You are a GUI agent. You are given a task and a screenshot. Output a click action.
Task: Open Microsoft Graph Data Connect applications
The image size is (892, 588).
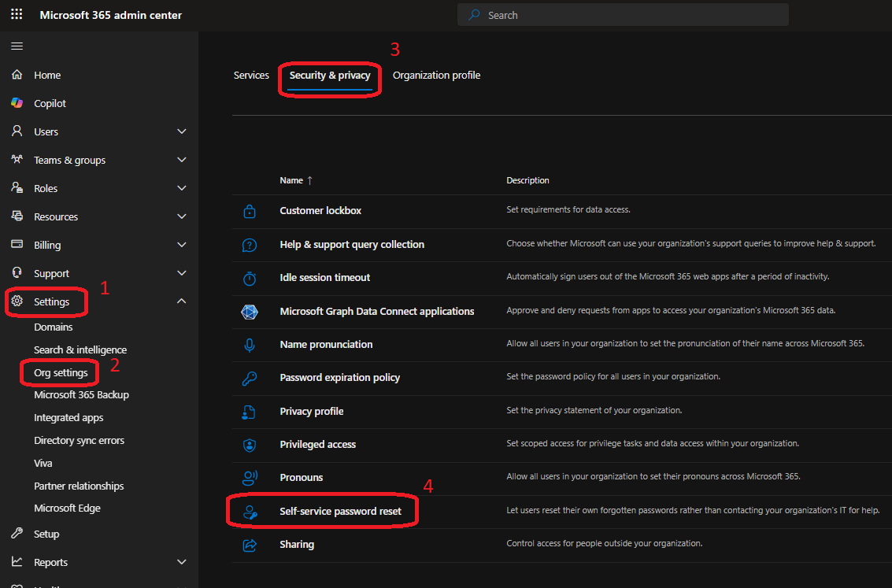376,311
